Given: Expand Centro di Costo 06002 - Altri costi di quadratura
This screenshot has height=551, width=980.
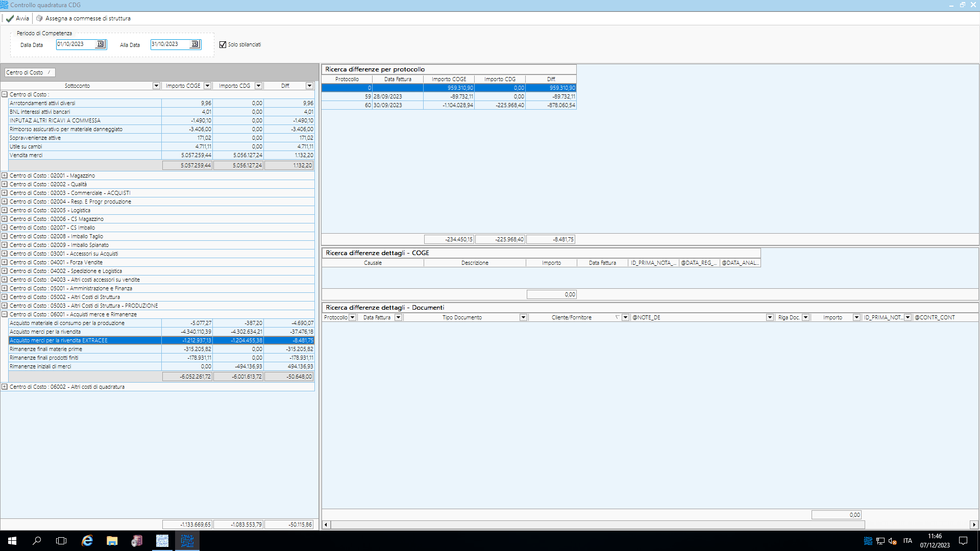Looking at the screenshot, I should tap(5, 387).
